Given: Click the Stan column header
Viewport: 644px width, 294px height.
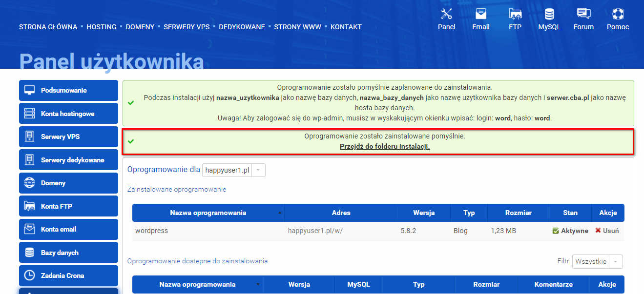Looking at the screenshot, I should (x=570, y=213).
